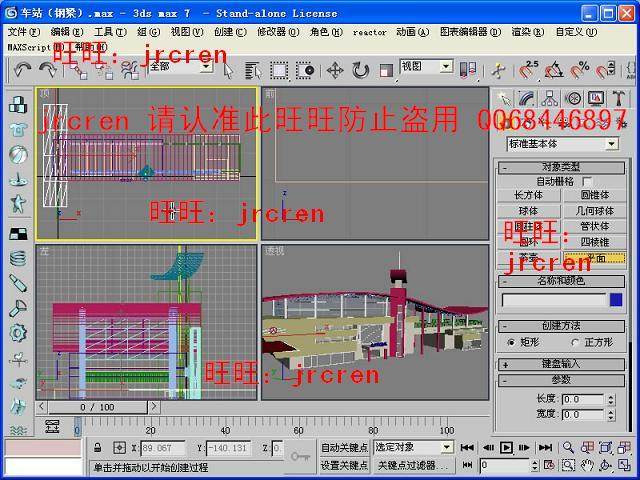The height and width of the screenshot is (480, 640).
Task: Open the 全部 selection filter dropdown
Action: tap(181, 67)
